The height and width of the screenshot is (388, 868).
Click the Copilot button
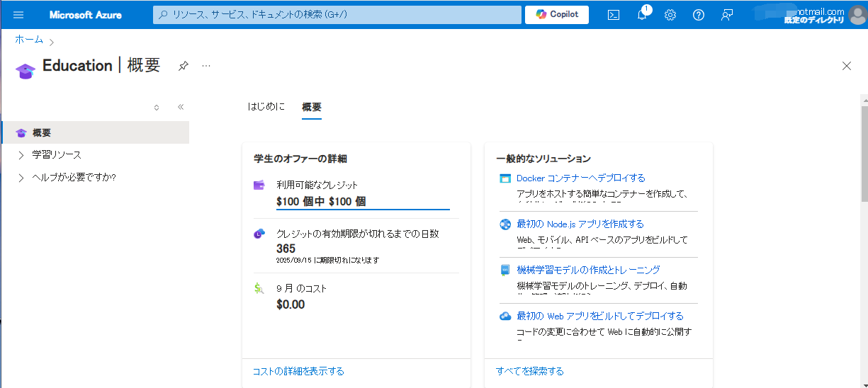coord(557,15)
